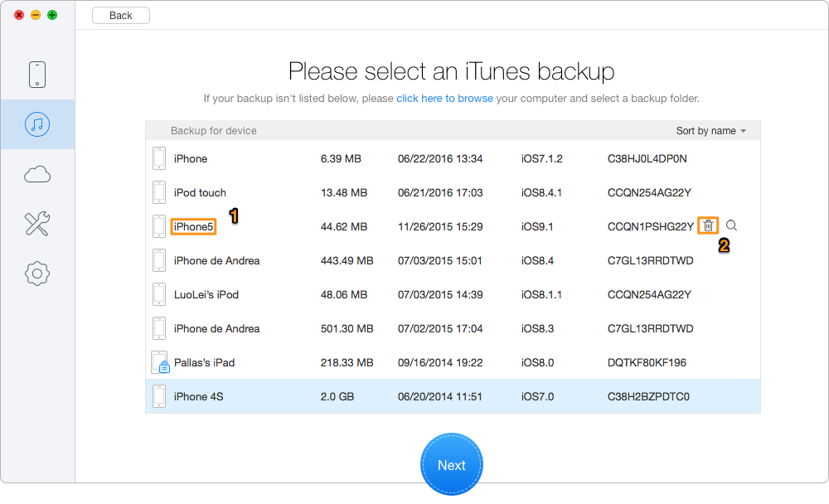Screen dimensions: 829x504
Task: Click device icon of iPod touch row
Action: click(159, 192)
